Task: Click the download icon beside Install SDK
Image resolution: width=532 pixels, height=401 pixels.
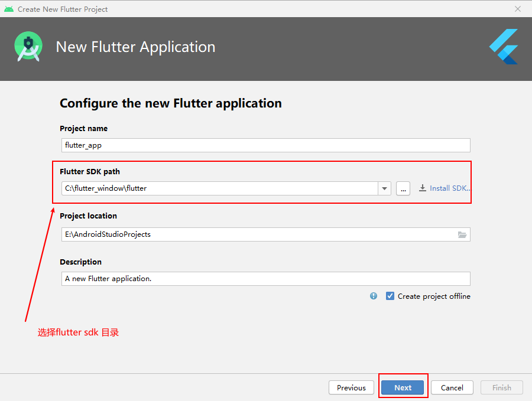Action: point(423,188)
